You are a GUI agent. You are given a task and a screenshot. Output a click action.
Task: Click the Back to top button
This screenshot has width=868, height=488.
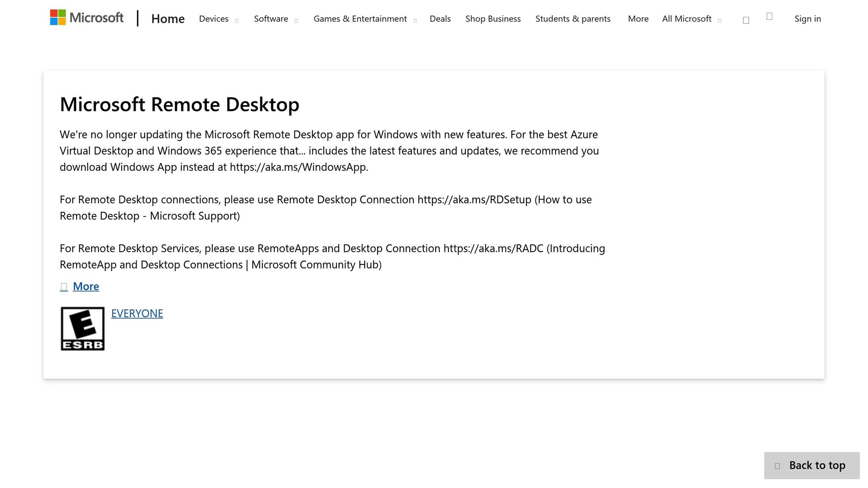tap(811, 466)
